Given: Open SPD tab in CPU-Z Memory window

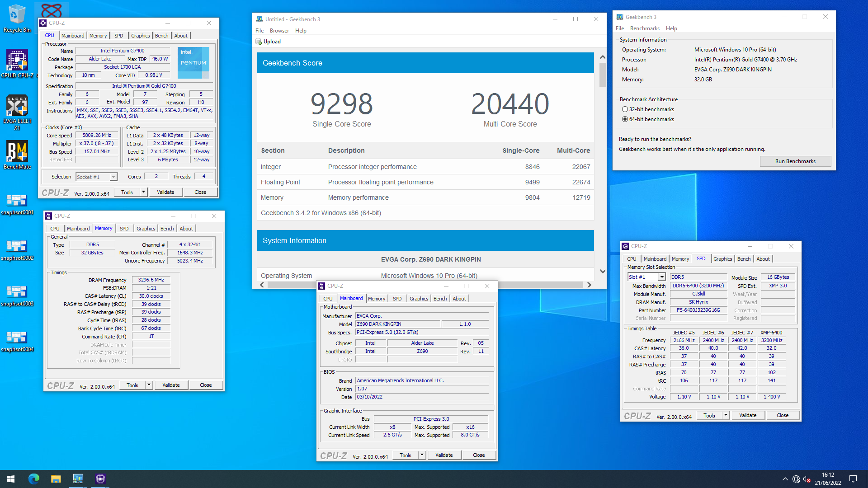Looking at the screenshot, I should point(124,229).
